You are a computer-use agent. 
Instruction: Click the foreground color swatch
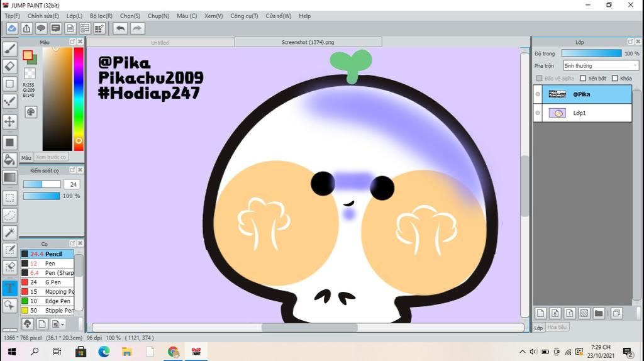pyautogui.click(x=28, y=55)
